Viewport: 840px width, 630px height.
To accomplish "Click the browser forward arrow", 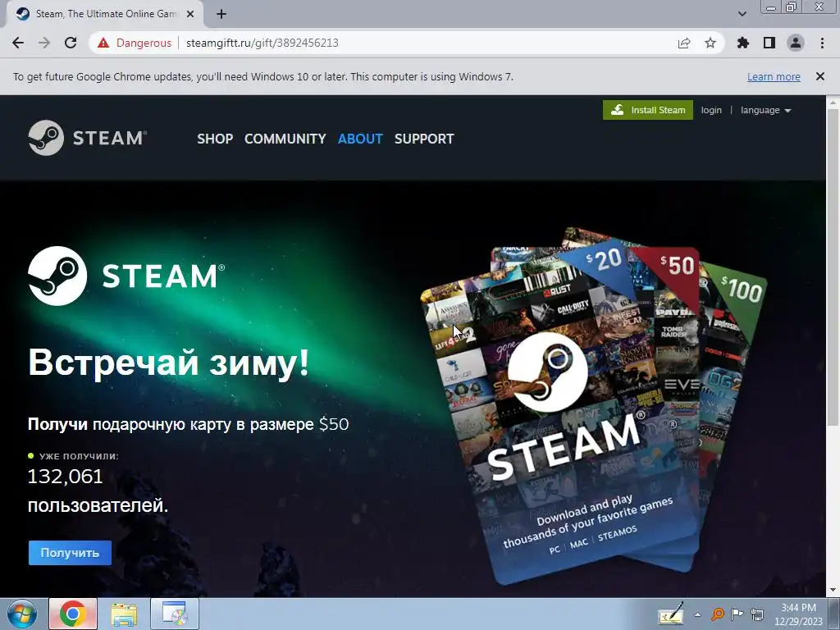I will tap(44, 43).
